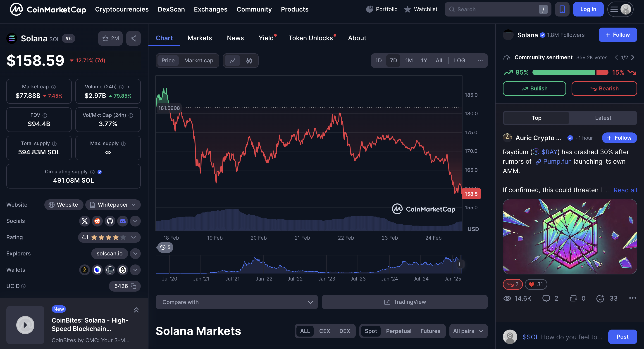Click the Log In button
This screenshot has width=644, height=349.
tap(588, 9)
